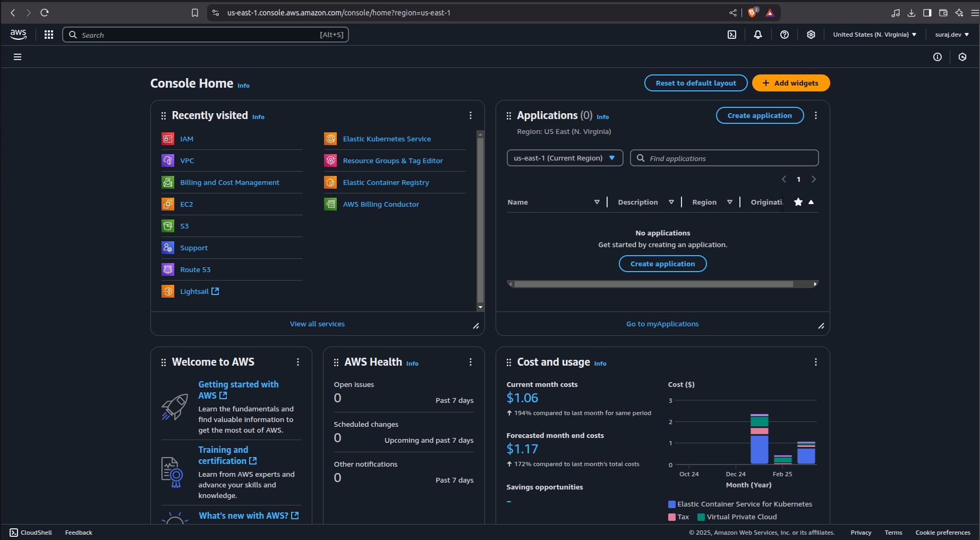Click the Lightsail service icon

(x=168, y=291)
